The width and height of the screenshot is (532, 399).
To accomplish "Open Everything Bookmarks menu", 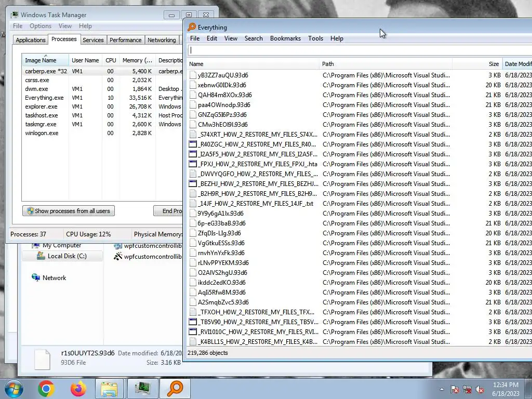I will (285, 38).
